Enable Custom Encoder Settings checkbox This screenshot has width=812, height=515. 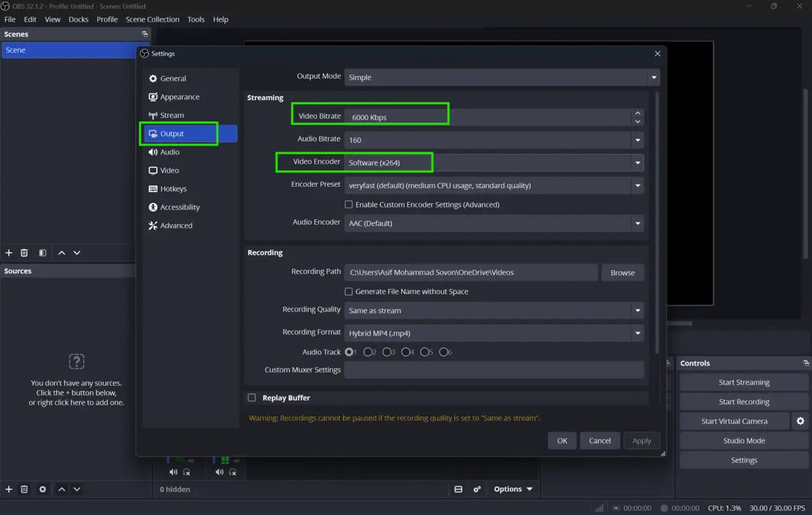click(348, 204)
